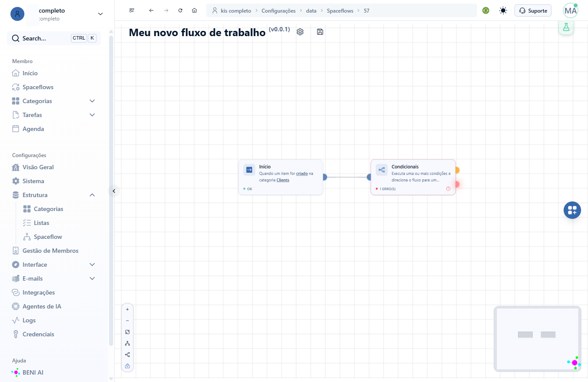Screen dimensions: 588x382
Task: Click the Configurações breadcrumb
Action: (278, 10)
